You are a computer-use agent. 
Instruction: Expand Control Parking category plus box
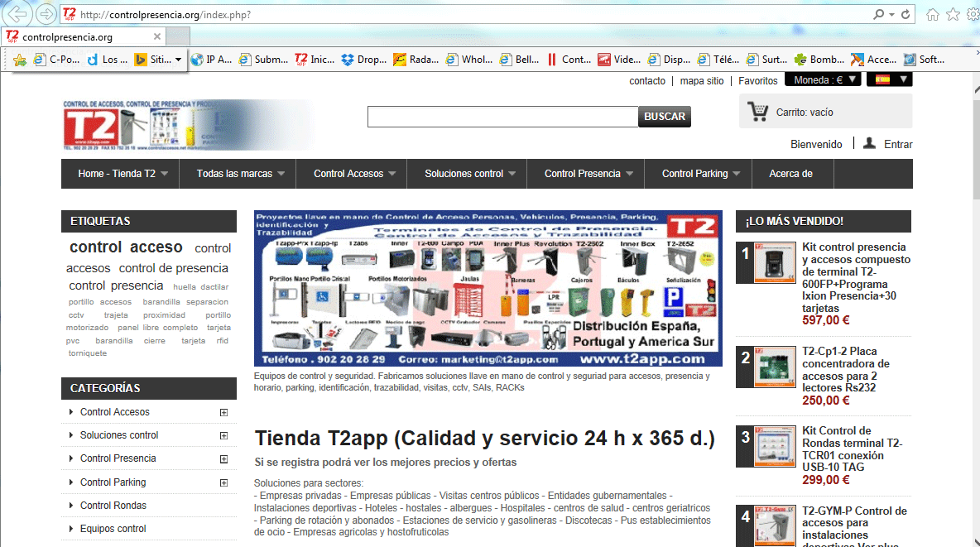(x=223, y=482)
